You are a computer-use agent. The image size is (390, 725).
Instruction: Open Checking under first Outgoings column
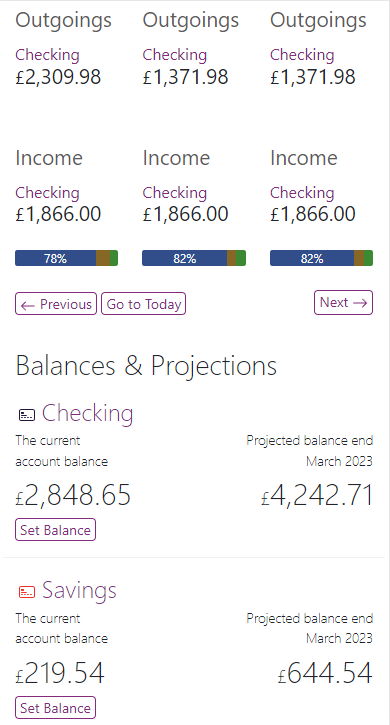47,55
